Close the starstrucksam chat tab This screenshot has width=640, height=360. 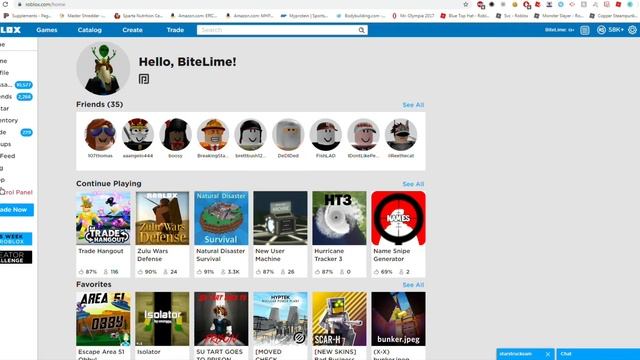pyautogui.click(x=548, y=354)
